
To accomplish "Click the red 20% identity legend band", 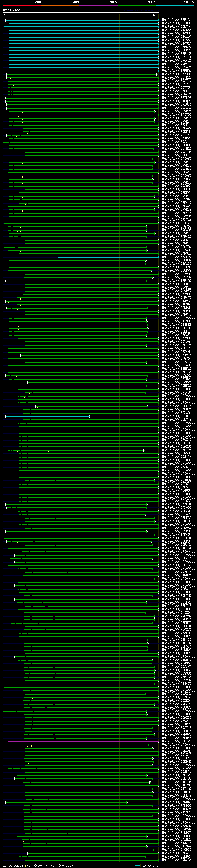I will click(x=22, y=6).
